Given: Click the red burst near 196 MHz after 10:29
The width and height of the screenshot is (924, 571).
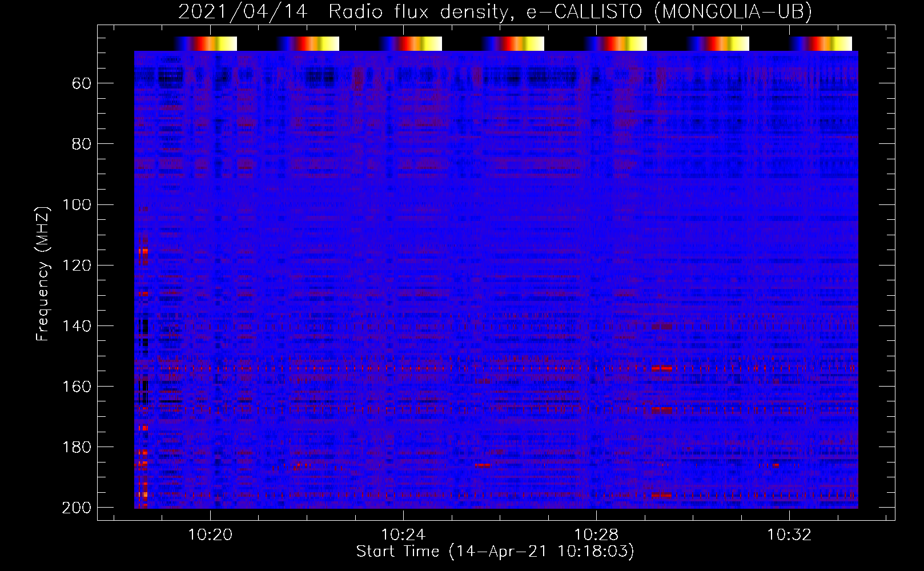Looking at the screenshot, I should (662, 494).
